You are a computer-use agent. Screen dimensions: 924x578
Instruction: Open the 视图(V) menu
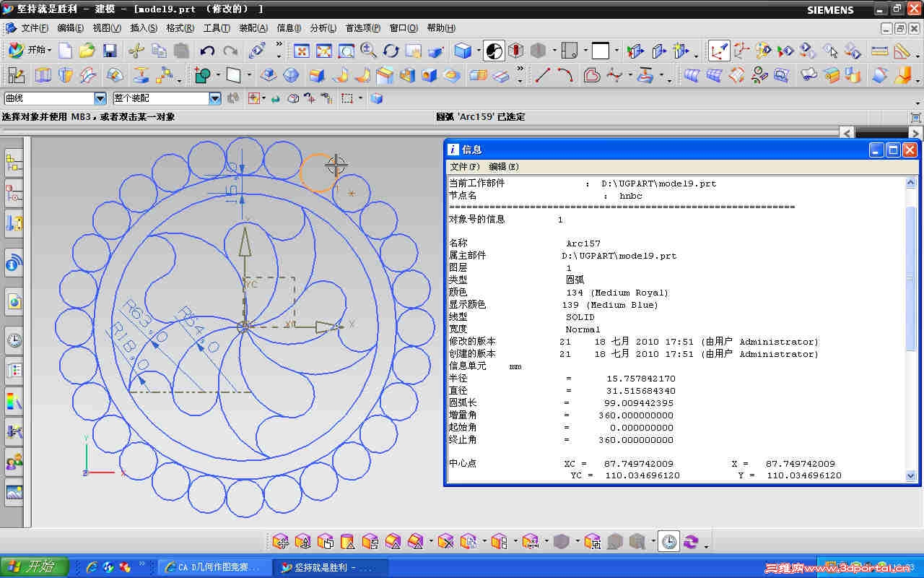[x=107, y=28]
